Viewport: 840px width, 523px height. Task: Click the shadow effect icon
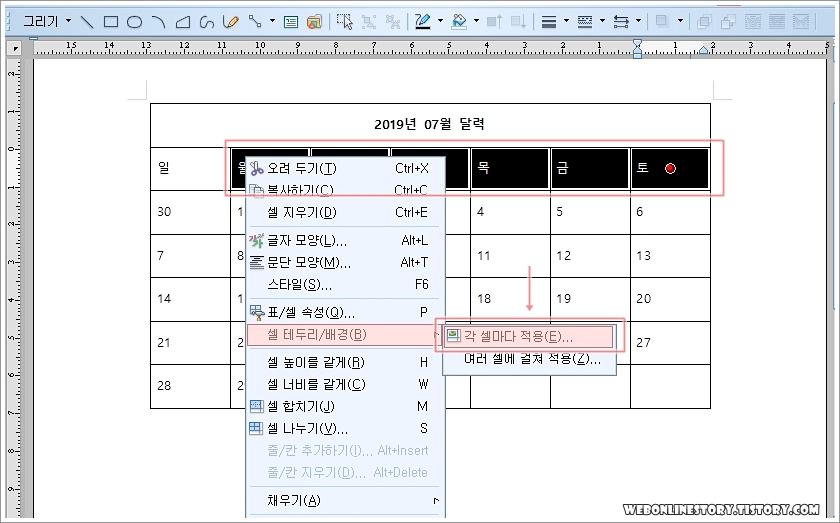tap(662, 22)
